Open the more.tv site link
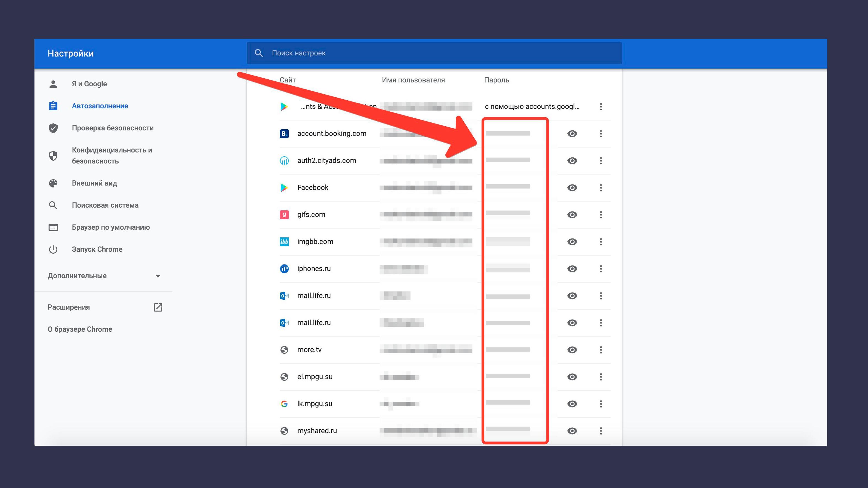 tap(309, 350)
